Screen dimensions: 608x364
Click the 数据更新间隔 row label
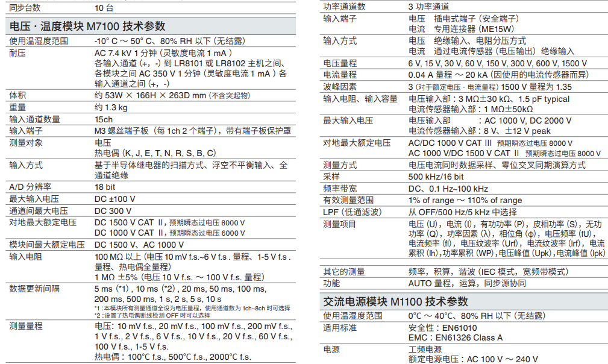34,289
